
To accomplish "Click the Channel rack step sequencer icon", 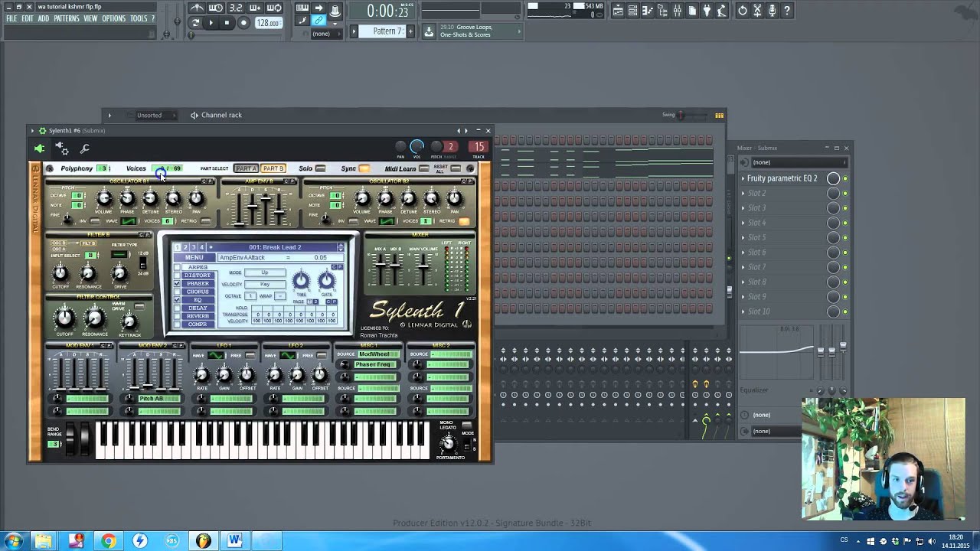I will tap(719, 115).
